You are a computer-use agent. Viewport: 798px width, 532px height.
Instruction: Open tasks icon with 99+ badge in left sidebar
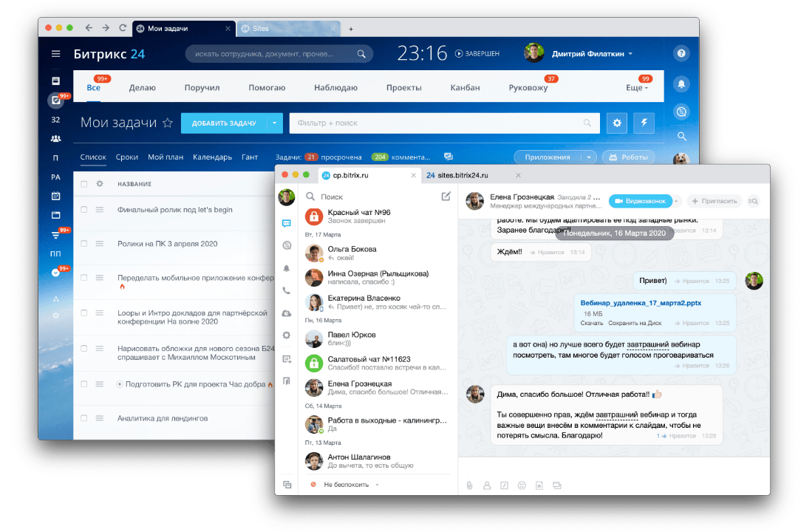point(56,100)
